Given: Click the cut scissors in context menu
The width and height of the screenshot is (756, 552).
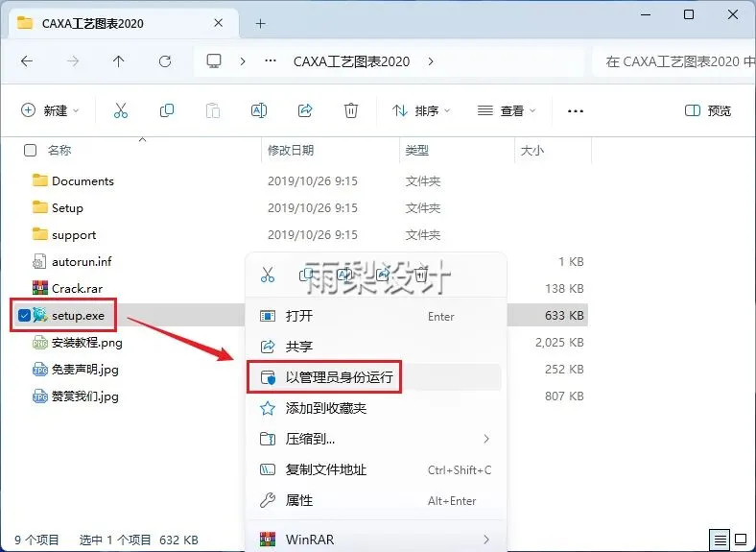Looking at the screenshot, I should point(267,275).
